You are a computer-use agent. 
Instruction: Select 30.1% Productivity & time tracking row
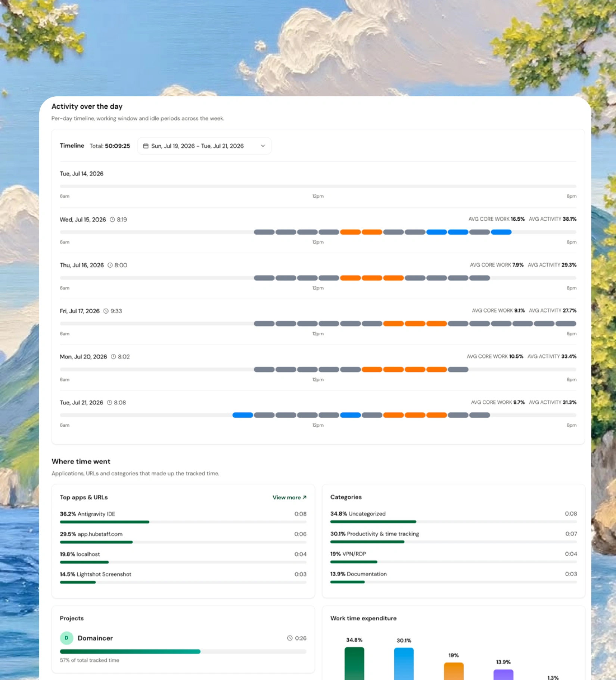pyautogui.click(x=454, y=537)
